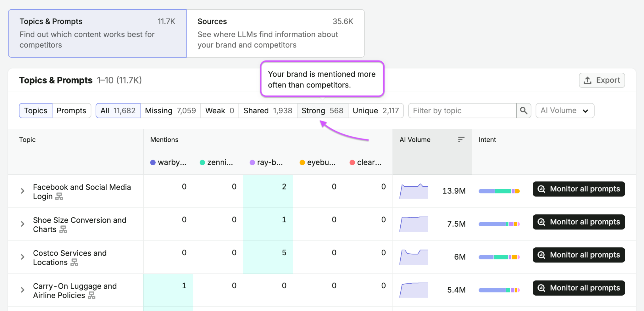The height and width of the screenshot is (311, 644).
Task: Open the Sources card
Action: click(275, 33)
